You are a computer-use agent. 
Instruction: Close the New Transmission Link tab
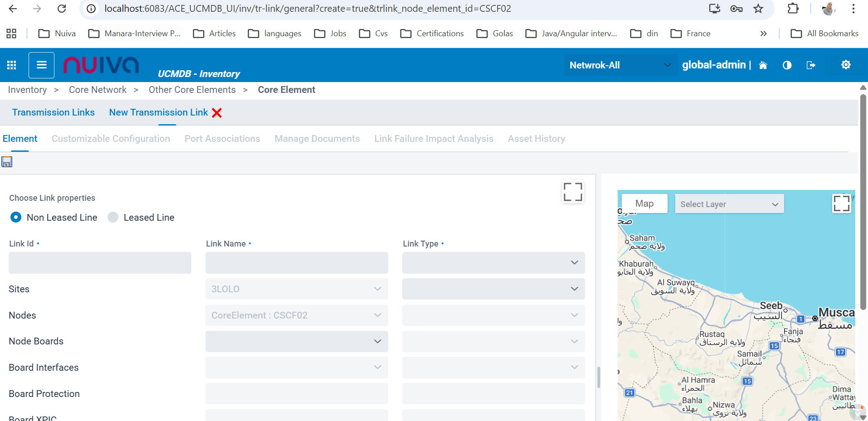point(217,113)
